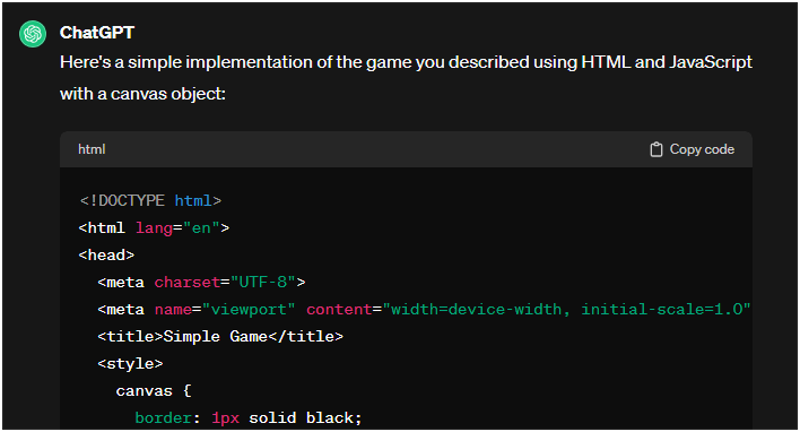Click the meta viewport tag name
Screen dimensions: 800x432
125,309
